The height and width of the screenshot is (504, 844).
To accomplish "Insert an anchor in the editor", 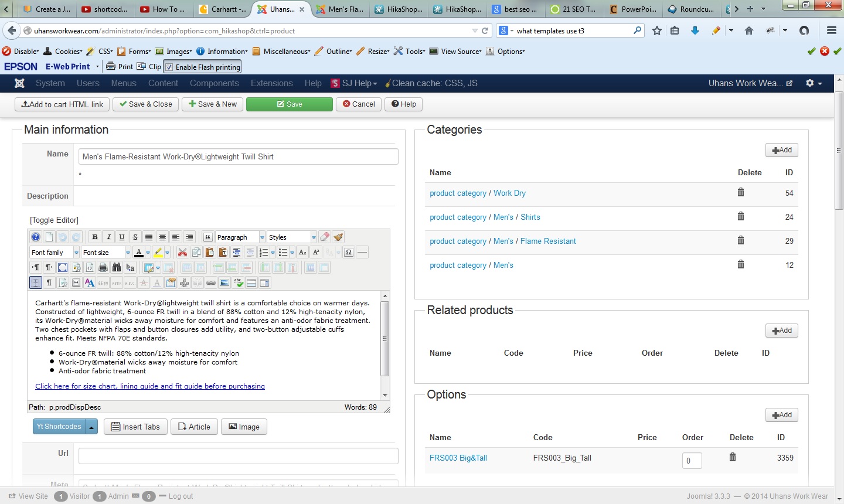I will click(184, 283).
